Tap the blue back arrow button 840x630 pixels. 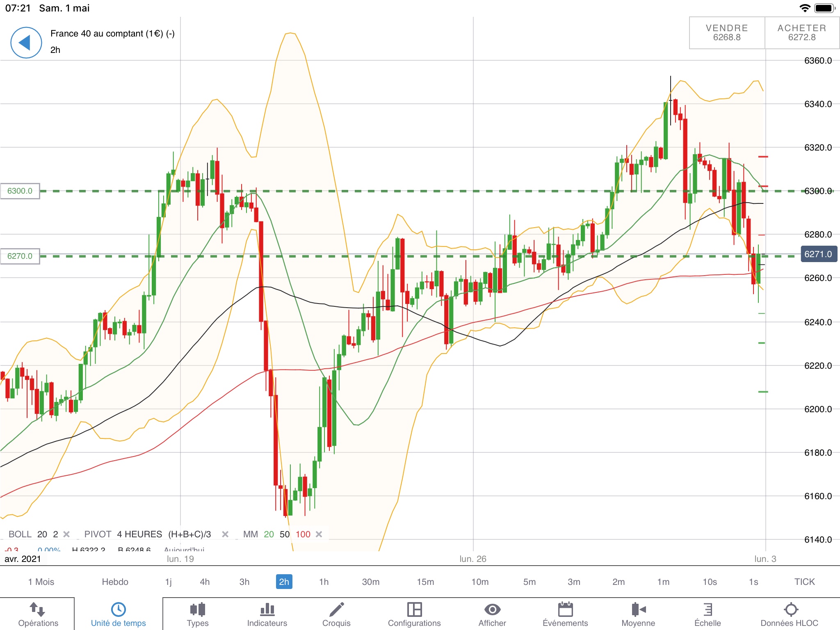tap(26, 43)
